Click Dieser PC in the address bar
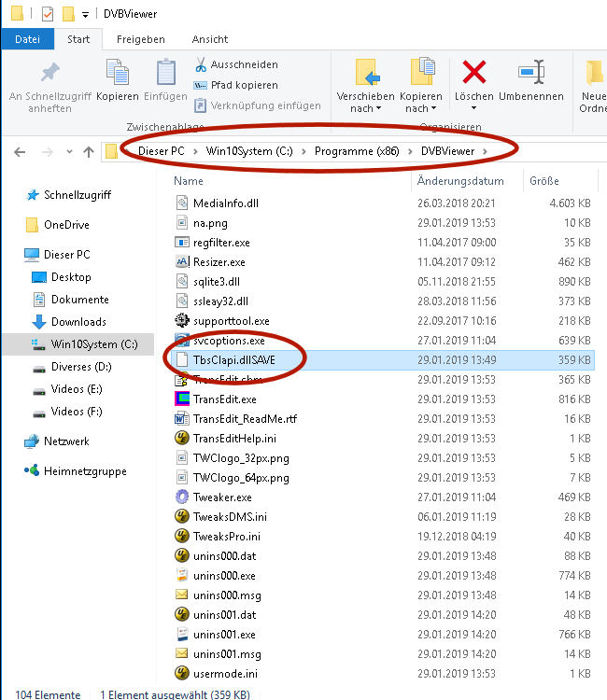 pyautogui.click(x=162, y=151)
